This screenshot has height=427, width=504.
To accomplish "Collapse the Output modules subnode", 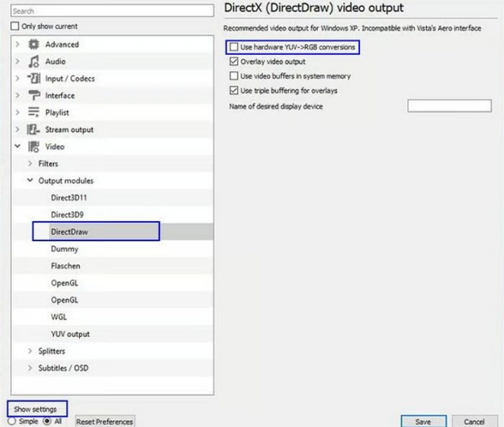I will coord(30,181).
